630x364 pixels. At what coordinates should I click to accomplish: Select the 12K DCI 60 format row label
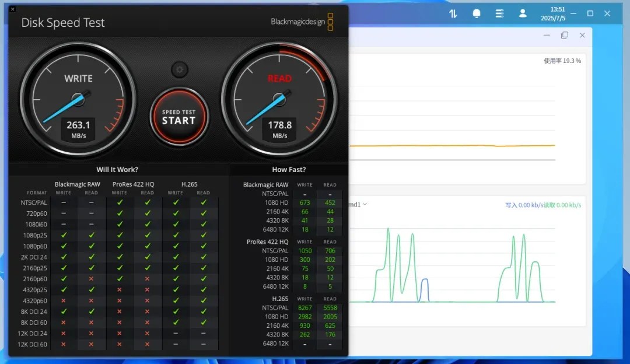coord(33,344)
